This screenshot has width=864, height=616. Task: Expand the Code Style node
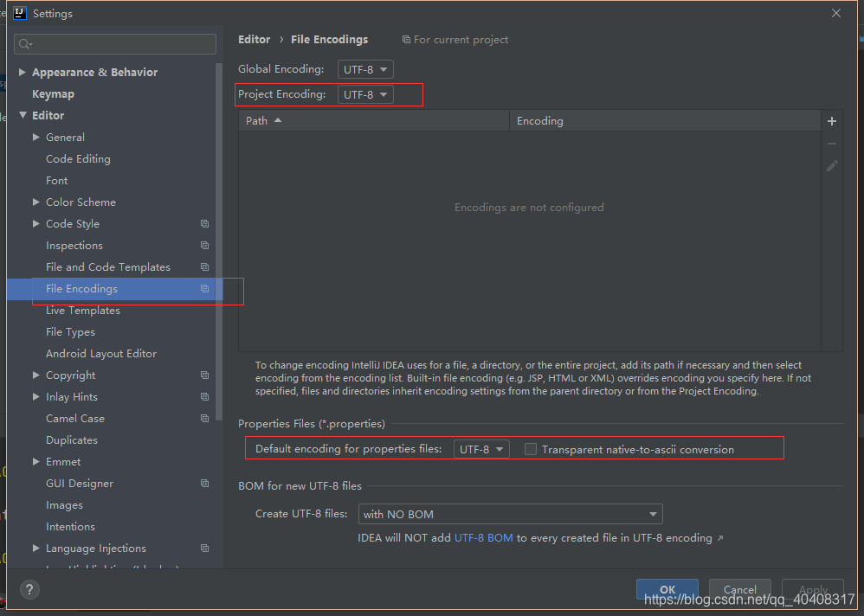tap(36, 223)
